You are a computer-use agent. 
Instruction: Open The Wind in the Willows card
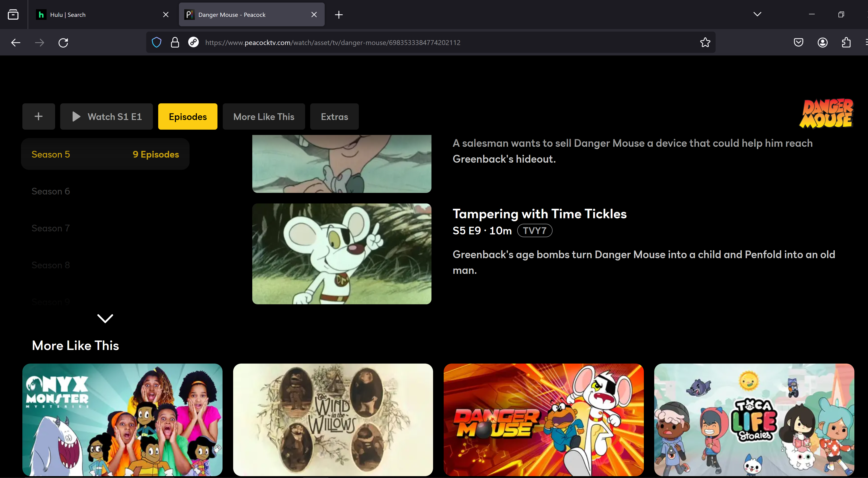[333, 420]
